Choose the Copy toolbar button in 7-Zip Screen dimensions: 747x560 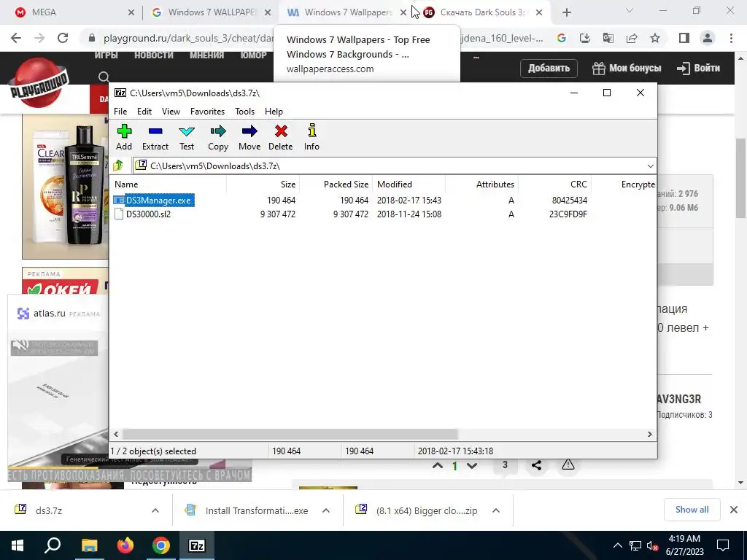(217, 137)
